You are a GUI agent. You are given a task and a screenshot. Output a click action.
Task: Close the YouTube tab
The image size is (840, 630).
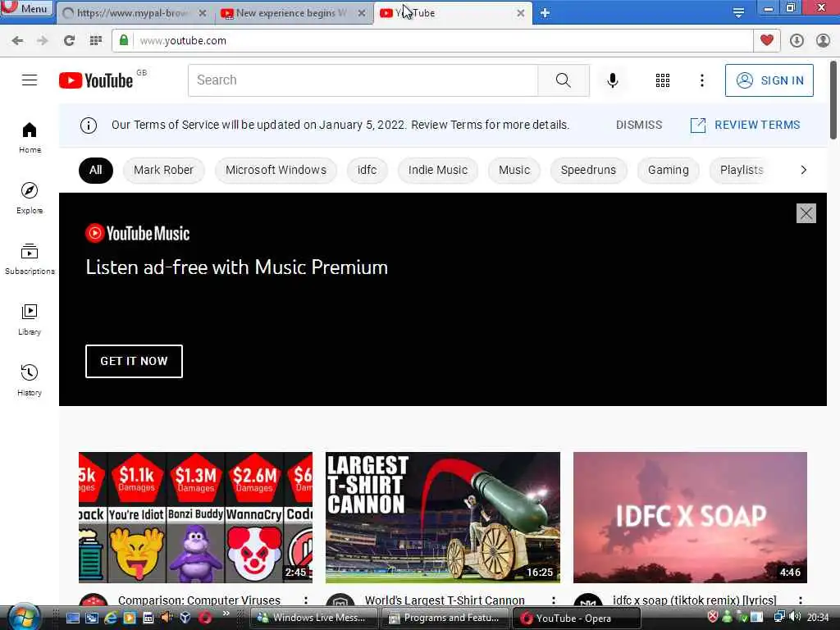[521, 13]
